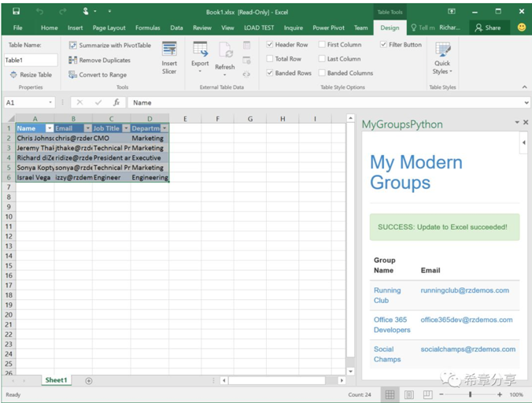Click the Open in Browser icon
Viewport: 532px width, 403px height.
pos(246,61)
